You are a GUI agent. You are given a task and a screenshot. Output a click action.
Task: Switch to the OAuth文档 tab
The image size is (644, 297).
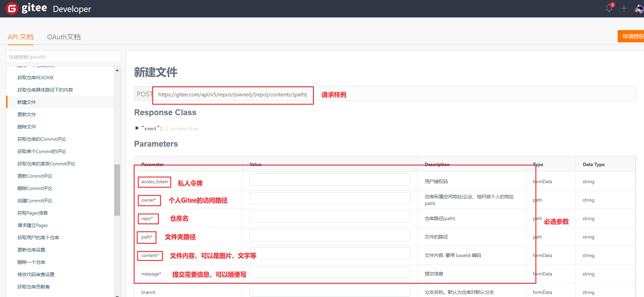coord(64,37)
